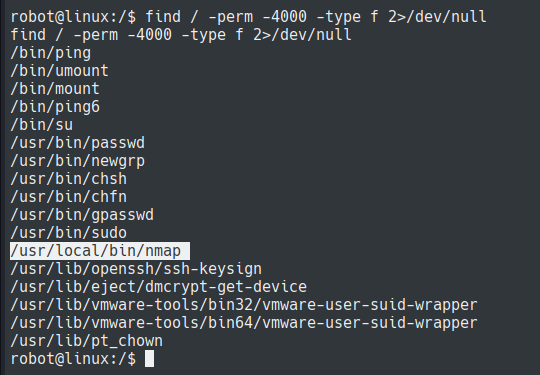Click the bin64 vmware-user-suid-wrapper line
This screenshot has height=375, width=540.
(x=244, y=323)
